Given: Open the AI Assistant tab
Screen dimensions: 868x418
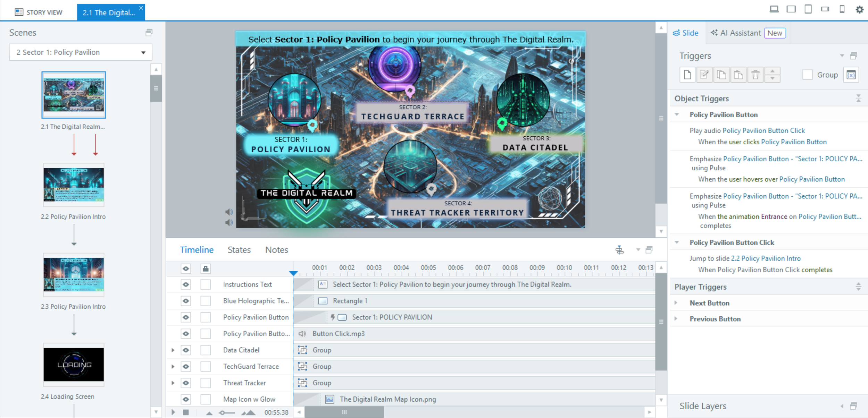Looking at the screenshot, I should pos(740,33).
